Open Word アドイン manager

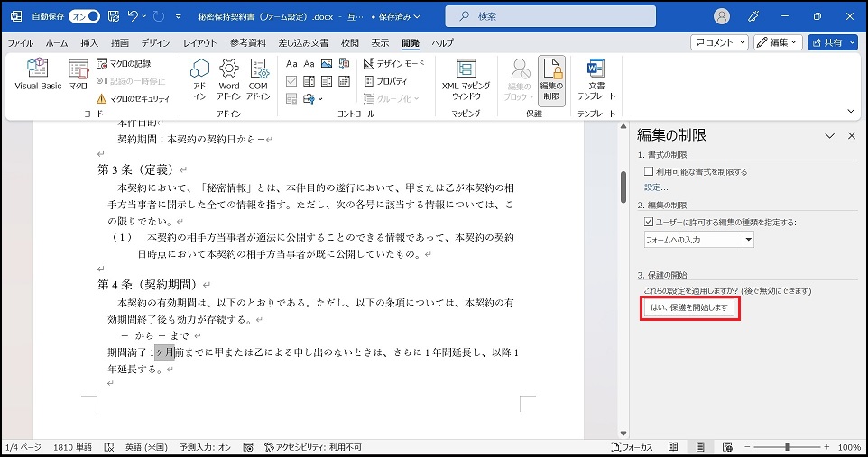228,79
